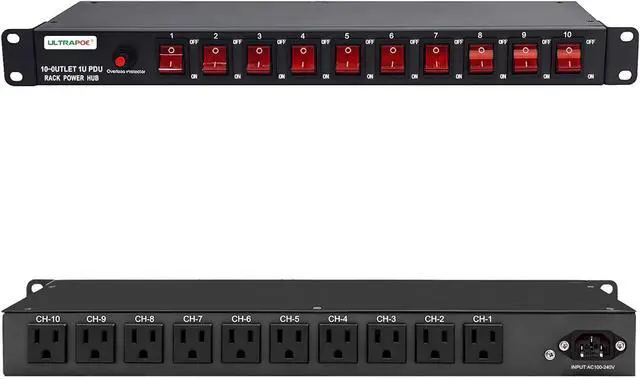The height and width of the screenshot is (379, 640).
Task: Click the CH-8 outlet socket
Action: coord(144,344)
